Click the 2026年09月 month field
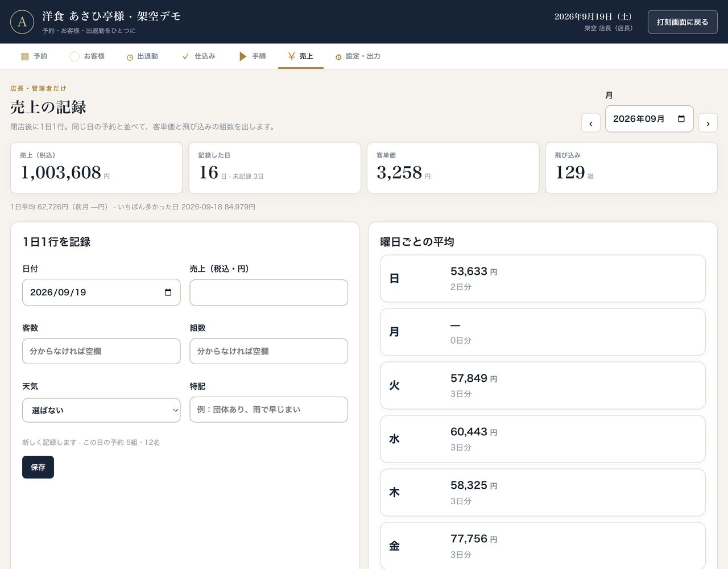 coord(650,119)
